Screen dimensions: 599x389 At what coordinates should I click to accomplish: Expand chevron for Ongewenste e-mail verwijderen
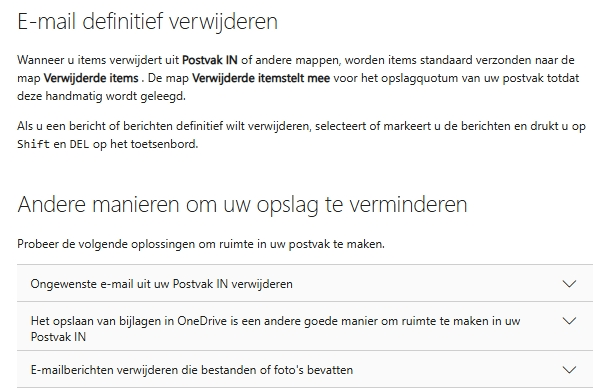click(x=569, y=284)
